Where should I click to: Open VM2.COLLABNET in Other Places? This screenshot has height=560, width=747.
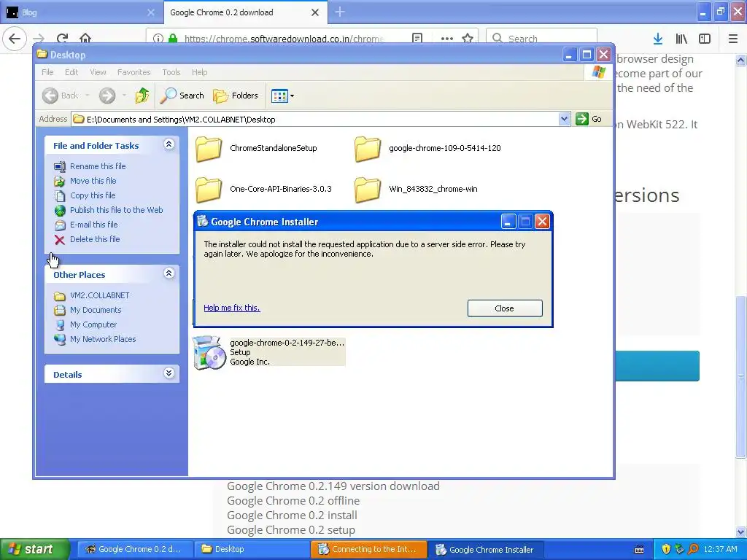tap(99, 295)
